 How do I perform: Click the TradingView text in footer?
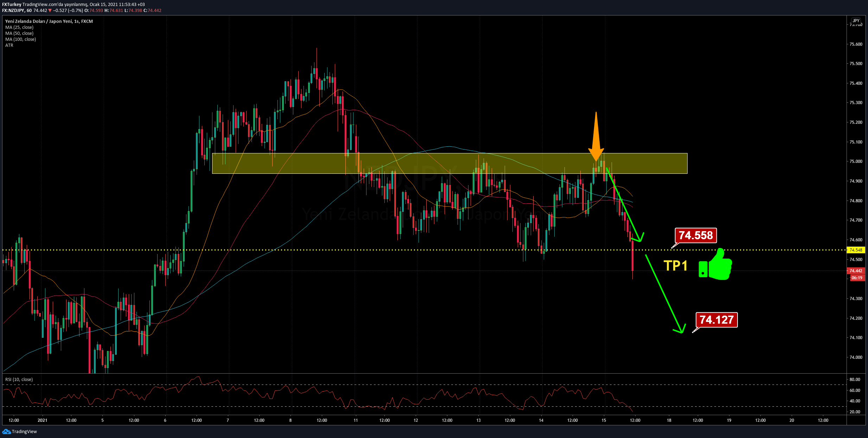click(x=24, y=432)
